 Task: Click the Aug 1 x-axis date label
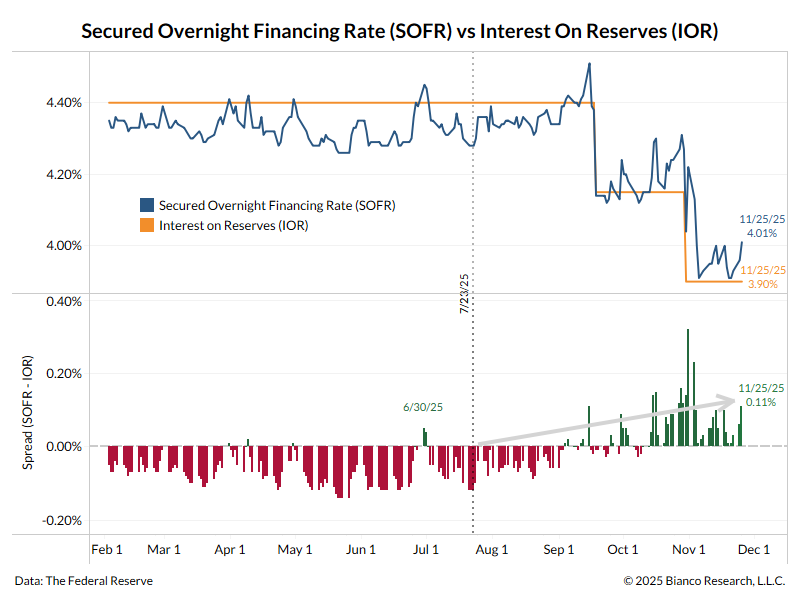492,549
